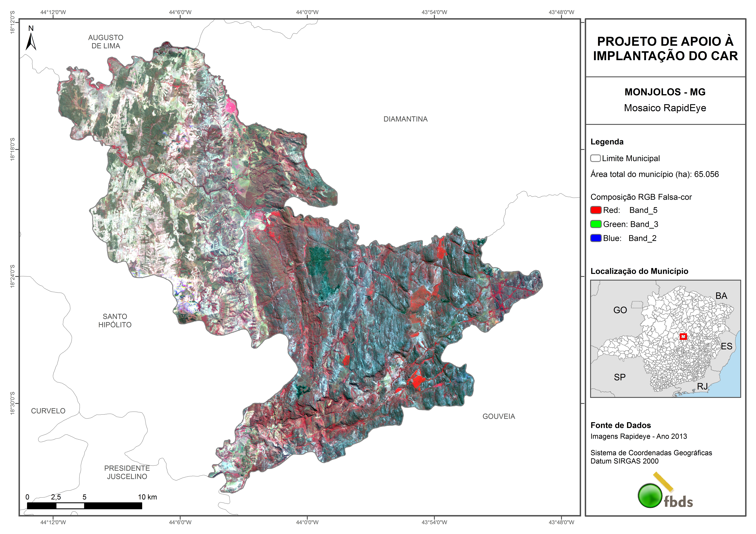Click the red location marker on inset map

click(x=683, y=337)
